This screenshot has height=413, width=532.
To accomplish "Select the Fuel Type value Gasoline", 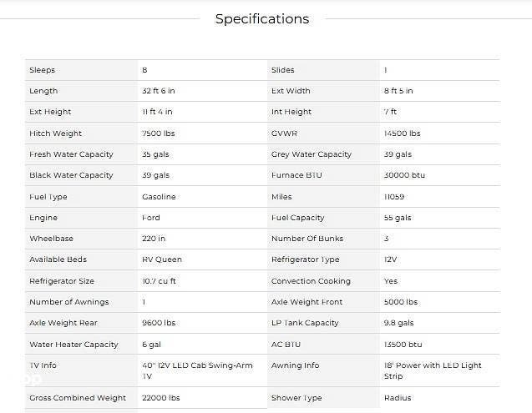I will coord(159,197).
